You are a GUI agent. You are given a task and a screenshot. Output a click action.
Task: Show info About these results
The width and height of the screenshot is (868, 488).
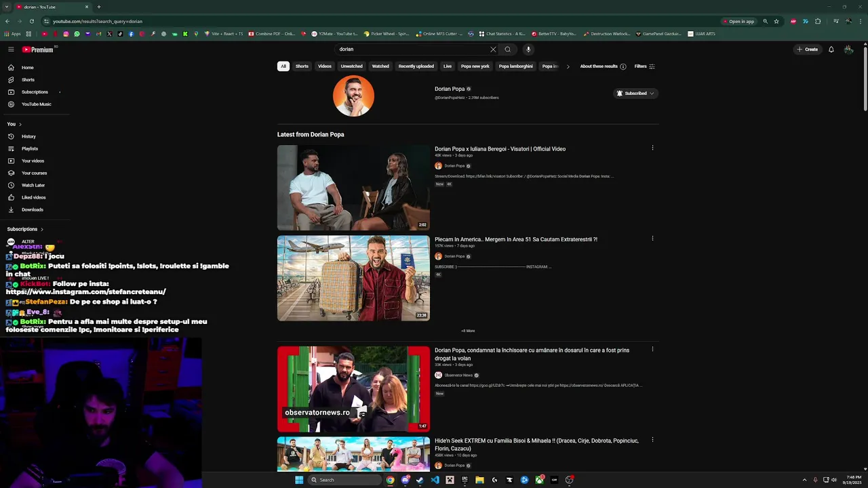pyautogui.click(x=603, y=66)
